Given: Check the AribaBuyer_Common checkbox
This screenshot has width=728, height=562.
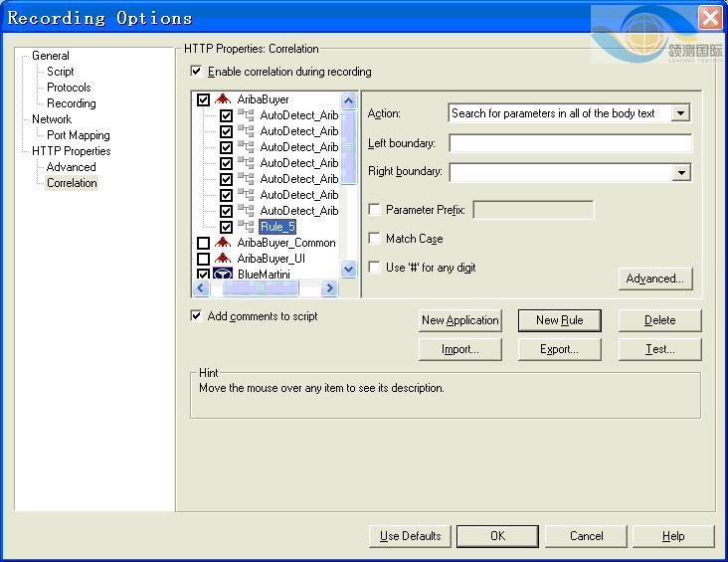Looking at the screenshot, I should (x=203, y=243).
